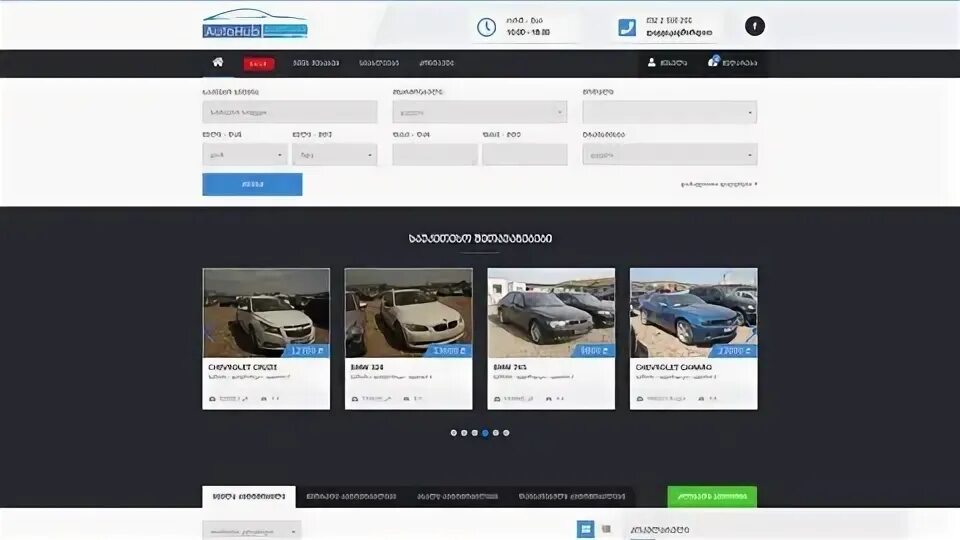960x540 pixels.
Task: Click the engine icon on BMW 328 card
Action: (407, 399)
